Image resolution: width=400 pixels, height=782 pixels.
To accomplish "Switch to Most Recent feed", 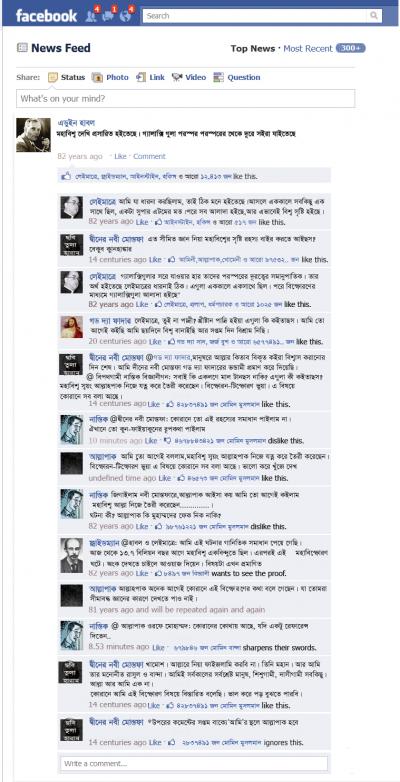I will [308, 48].
